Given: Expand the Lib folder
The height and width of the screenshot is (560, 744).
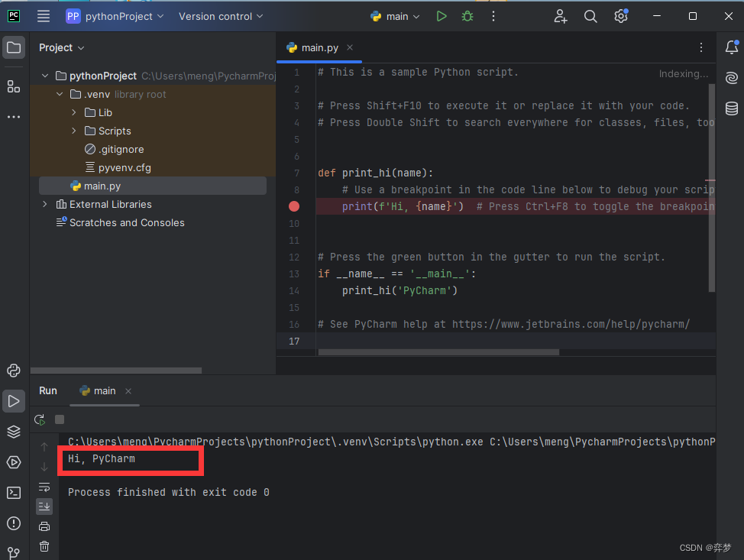Looking at the screenshot, I should 73,112.
